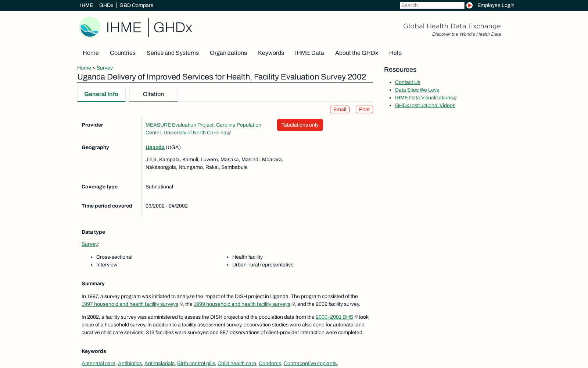Open the Series and Systems menu
Screen dimensions: 588x368
tap(173, 53)
